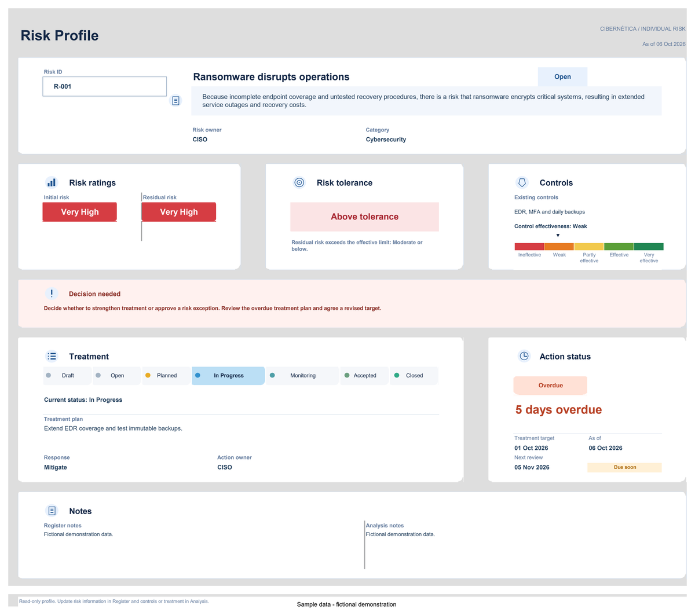Viewport: 695px width, 616px height.
Task: Click the Risk owner value CISO
Action: click(x=200, y=140)
